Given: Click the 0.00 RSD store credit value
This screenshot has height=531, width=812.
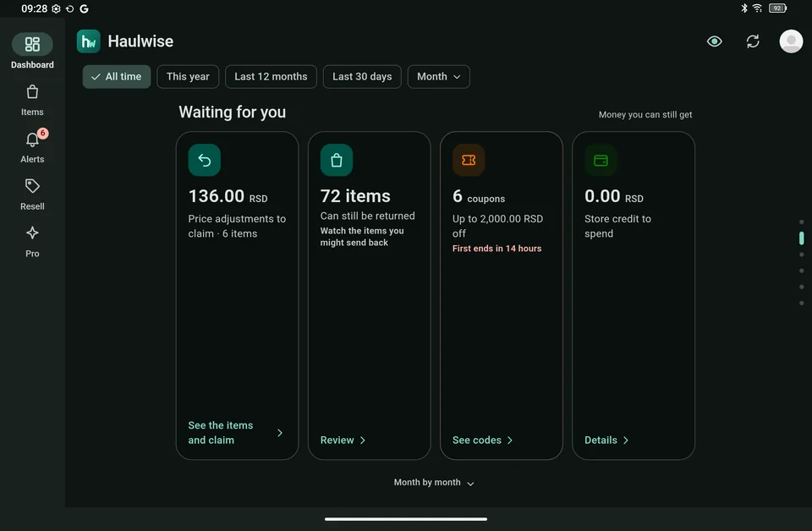Looking at the screenshot, I should click(614, 196).
